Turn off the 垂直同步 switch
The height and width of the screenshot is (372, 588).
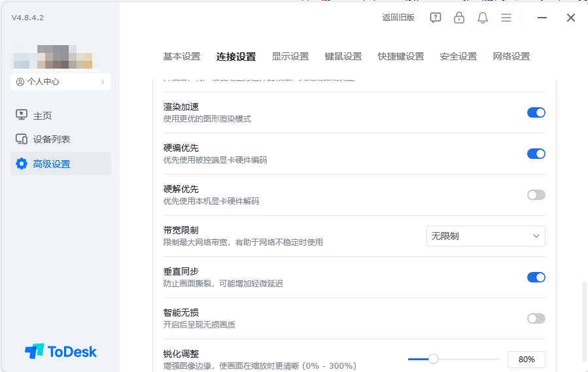(536, 277)
